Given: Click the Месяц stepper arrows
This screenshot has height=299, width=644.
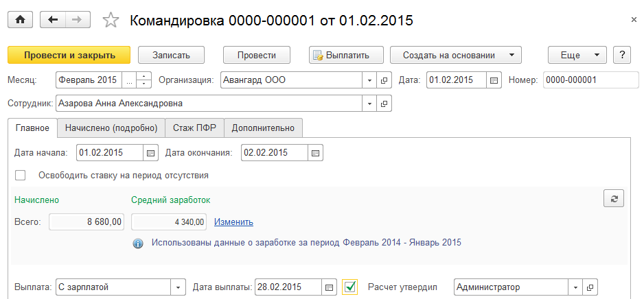Looking at the screenshot, I should click(144, 80).
